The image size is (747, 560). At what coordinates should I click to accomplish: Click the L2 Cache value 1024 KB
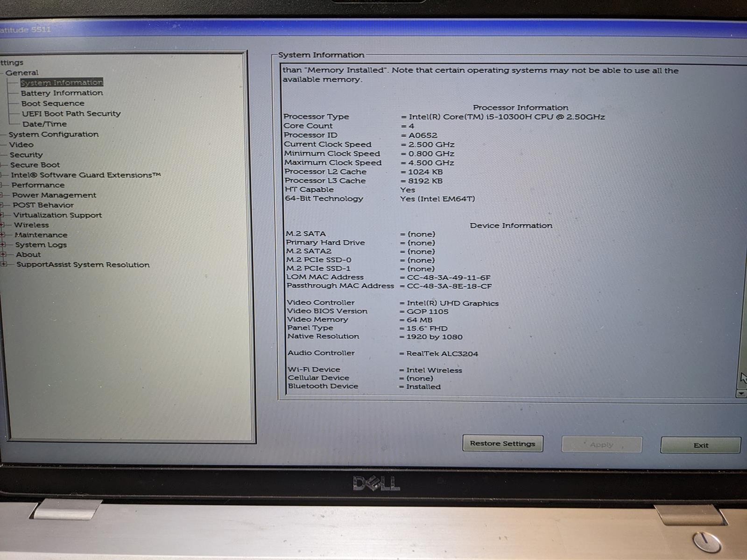pyautogui.click(x=425, y=172)
